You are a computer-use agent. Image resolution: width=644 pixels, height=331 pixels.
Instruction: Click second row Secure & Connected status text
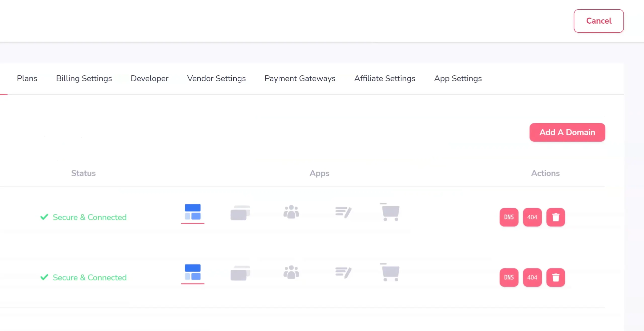click(x=90, y=278)
